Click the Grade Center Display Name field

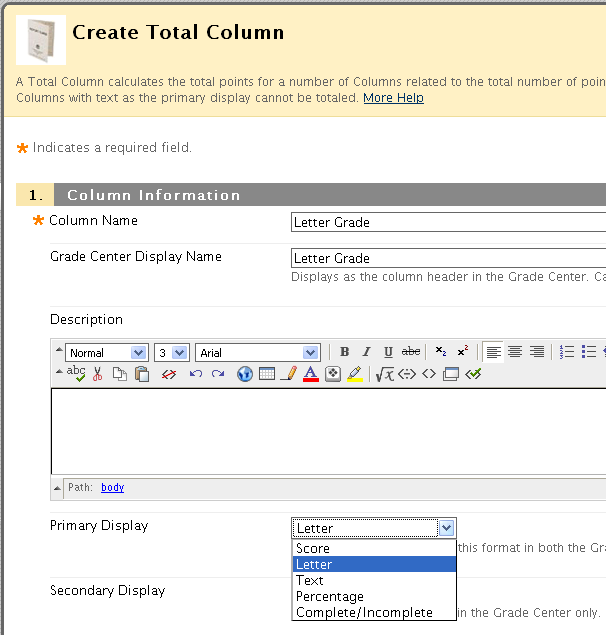[448, 258]
